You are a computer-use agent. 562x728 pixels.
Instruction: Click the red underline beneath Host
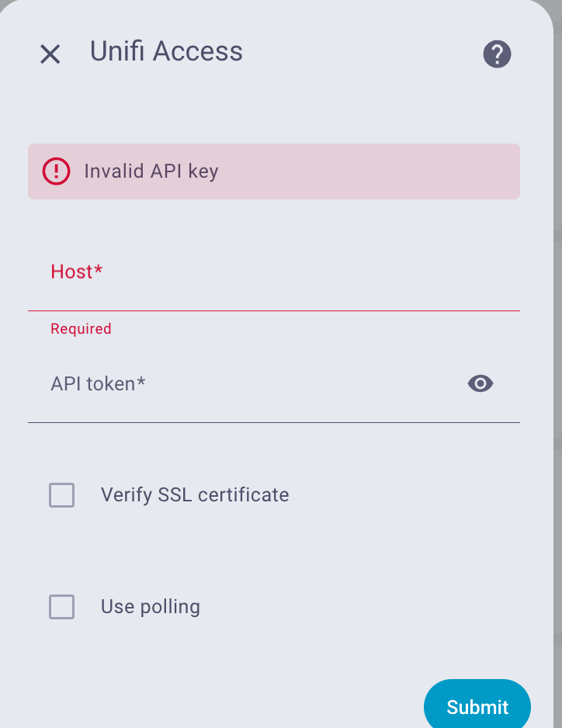(273, 310)
